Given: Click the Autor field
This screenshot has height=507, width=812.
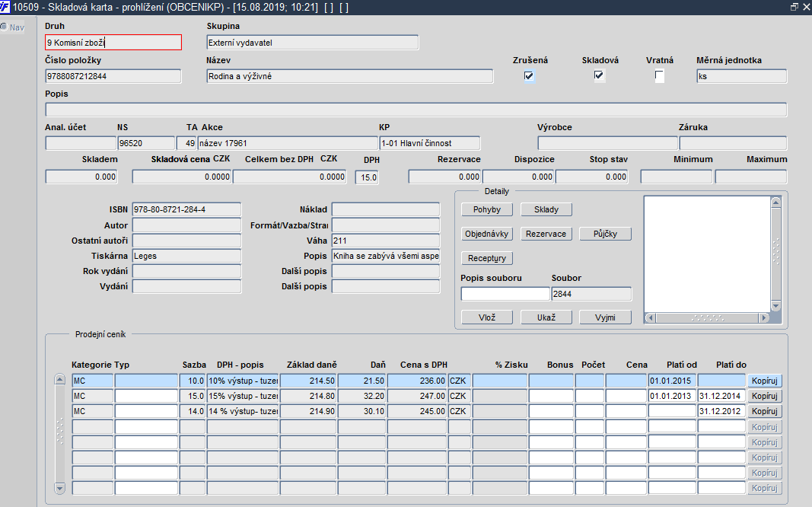Looking at the screenshot, I should click(186, 225).
